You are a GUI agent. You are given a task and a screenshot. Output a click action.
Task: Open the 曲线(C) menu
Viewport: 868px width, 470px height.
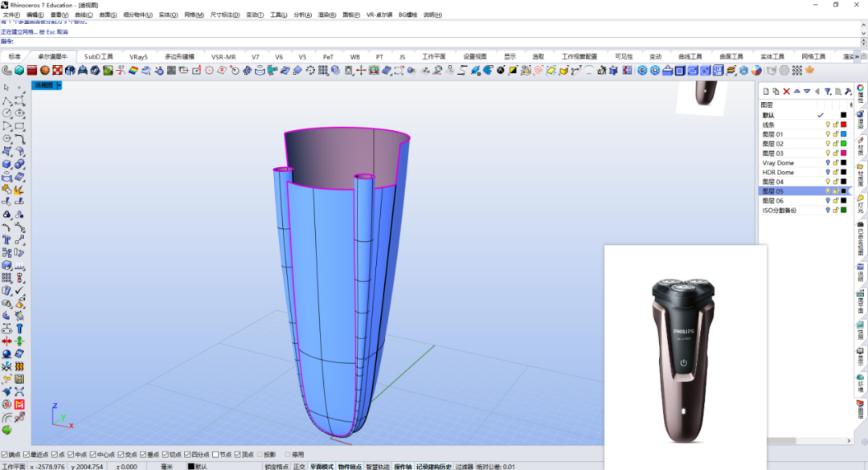(x=84, y=15)
